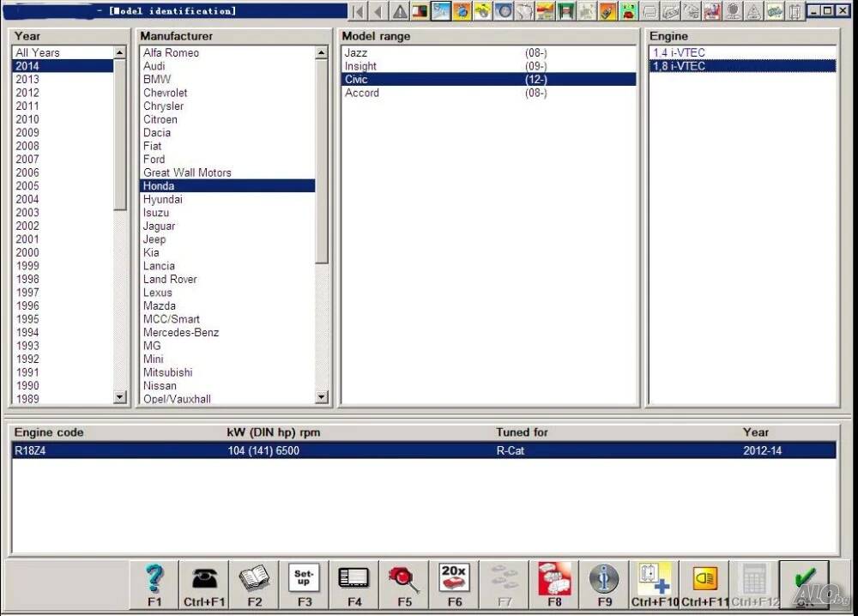Viewport: 858px width, 616px height.
Task: Select year 2010
Action: tap(63, 119)
